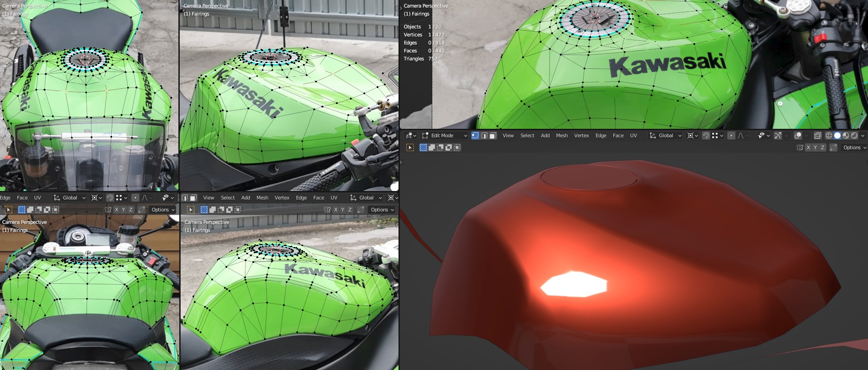868x370 pixels.
Task: Open the Options dropdown in left viewport
Action: point(162,210)
